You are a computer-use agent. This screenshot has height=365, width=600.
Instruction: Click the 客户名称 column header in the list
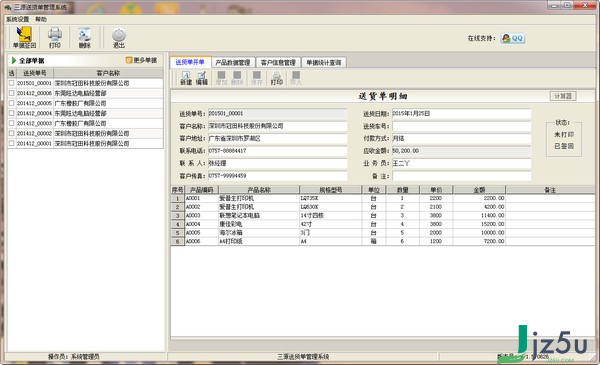[x=108, y=73]
